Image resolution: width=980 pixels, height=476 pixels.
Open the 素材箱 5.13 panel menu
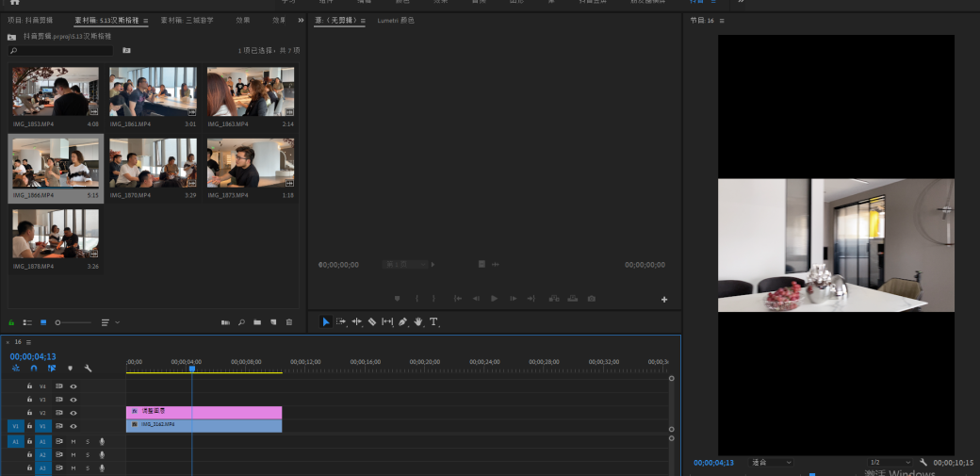point(146,21)
